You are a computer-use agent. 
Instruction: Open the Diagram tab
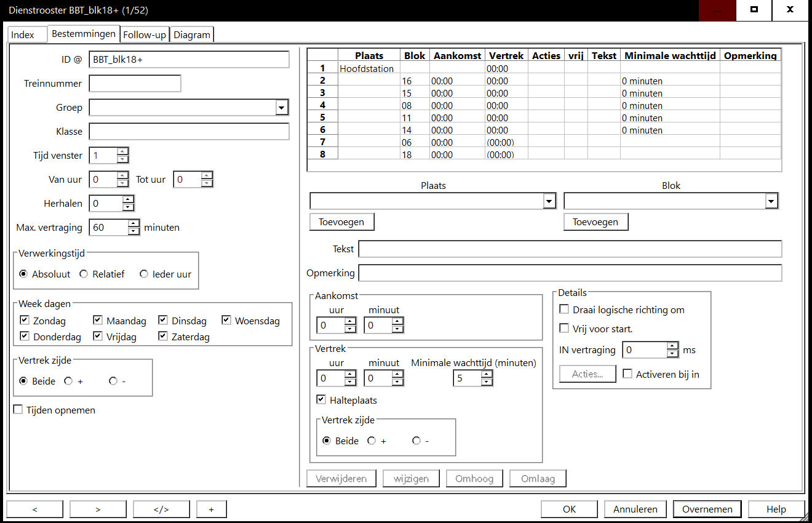click(192, 34)
